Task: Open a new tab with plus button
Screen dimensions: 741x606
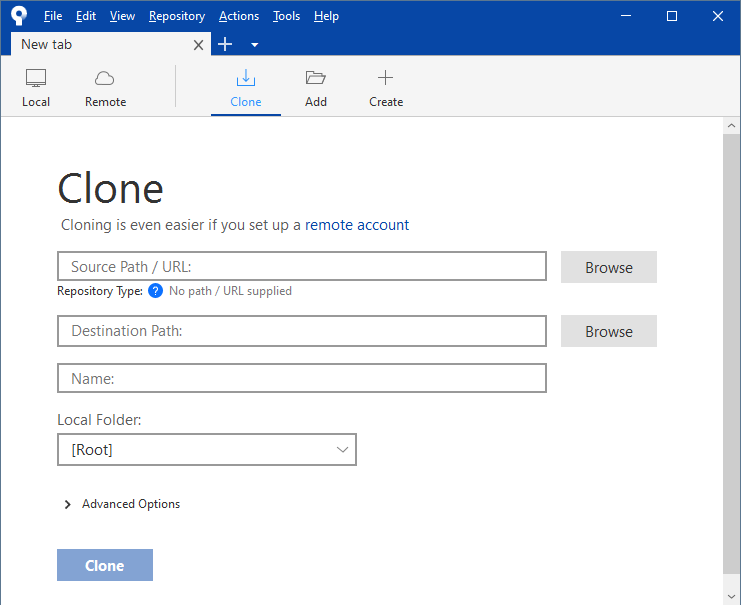Action: [x=225, y=44]
